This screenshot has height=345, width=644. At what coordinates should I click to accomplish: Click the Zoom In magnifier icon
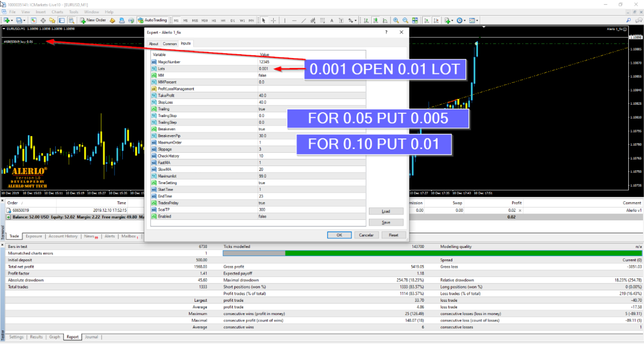click(x=396, y=20)
